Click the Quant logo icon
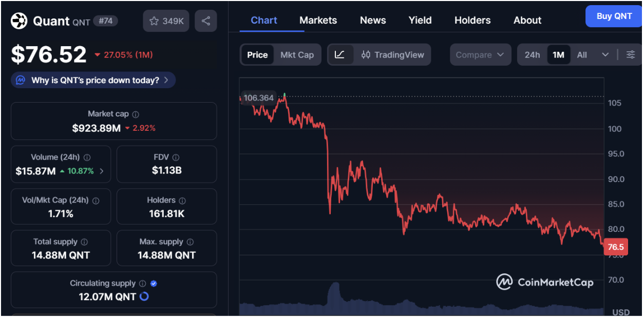Image resolution: width=644 pixels, height=317 pixels. [20, 21]
